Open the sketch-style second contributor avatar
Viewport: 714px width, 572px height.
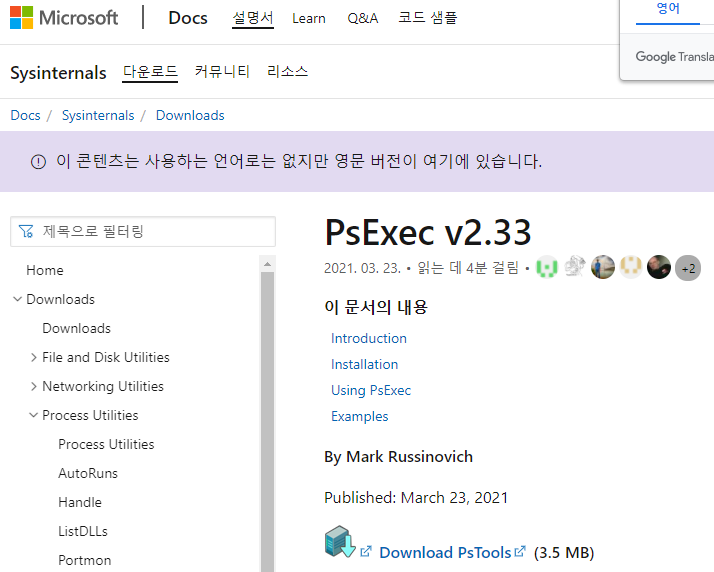(x=575, y=267)
